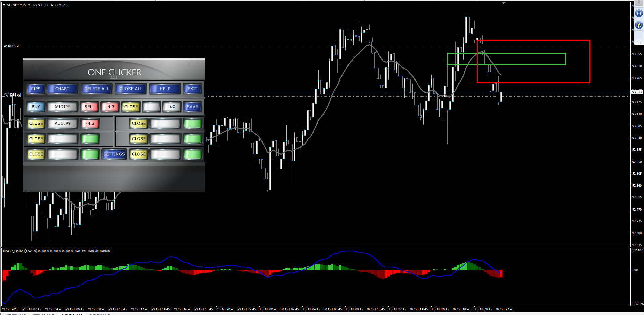Open HELP in the One Clicker panel
This screenshot has height=315, width=644.
tap(165, 89)
